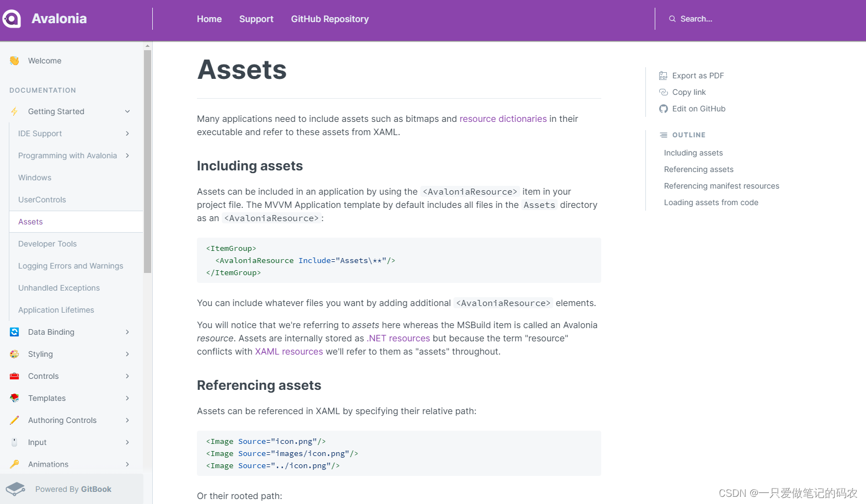Click the Avalonia logo icon
Image resolution: width=866 pixels, height=504 pixels.
click(x=11, y=19)
